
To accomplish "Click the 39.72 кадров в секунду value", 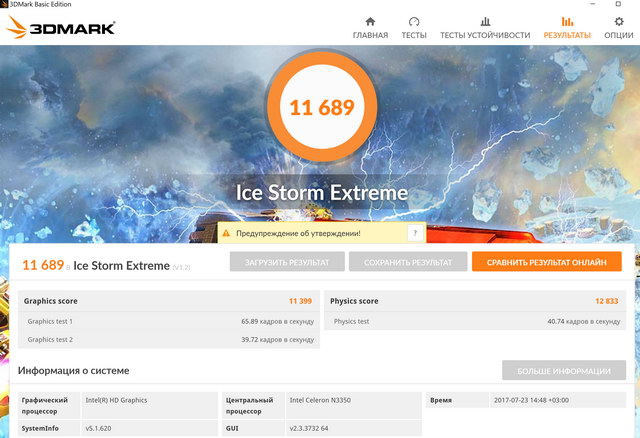I will click(x=278, y=339).
